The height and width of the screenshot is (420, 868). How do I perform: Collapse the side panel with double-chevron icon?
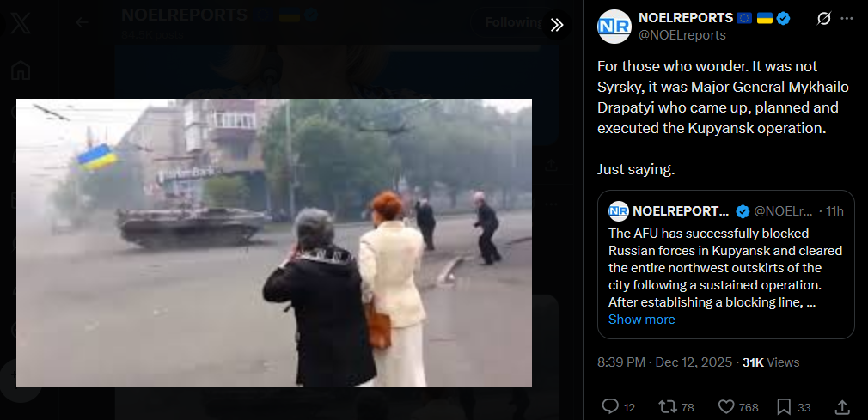[556, 24]
